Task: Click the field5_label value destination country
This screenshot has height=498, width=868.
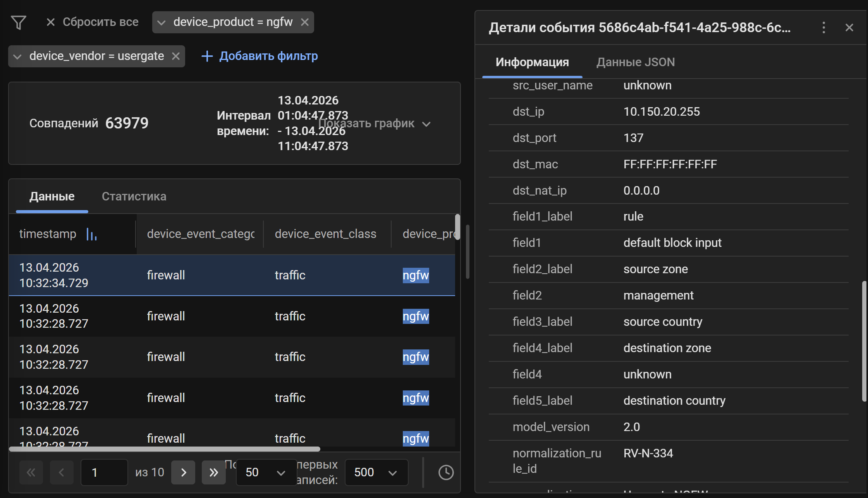Action: [674, 400]
